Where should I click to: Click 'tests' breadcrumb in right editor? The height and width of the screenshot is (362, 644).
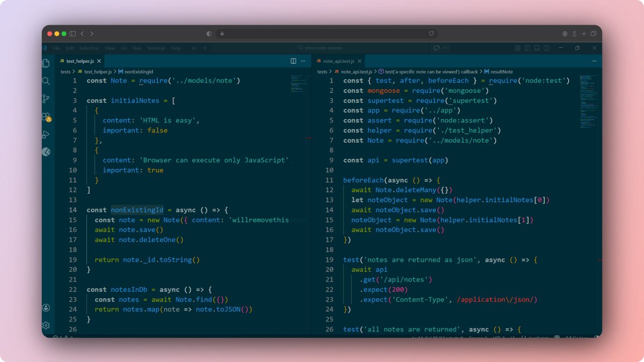(322, 71)
